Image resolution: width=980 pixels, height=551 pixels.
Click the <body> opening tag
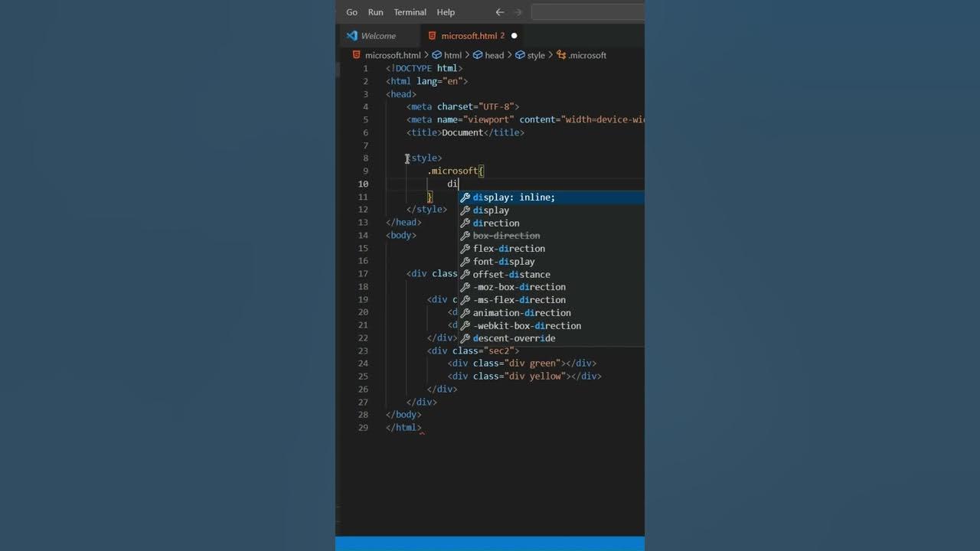pyautogui.click(x=401, y=235)
